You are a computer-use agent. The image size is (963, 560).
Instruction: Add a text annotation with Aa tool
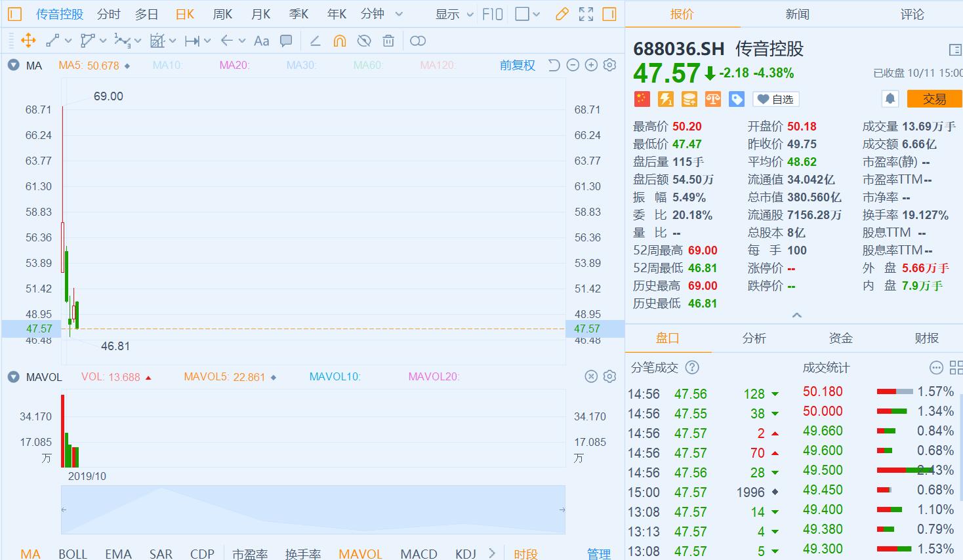(x=261, y=41)
